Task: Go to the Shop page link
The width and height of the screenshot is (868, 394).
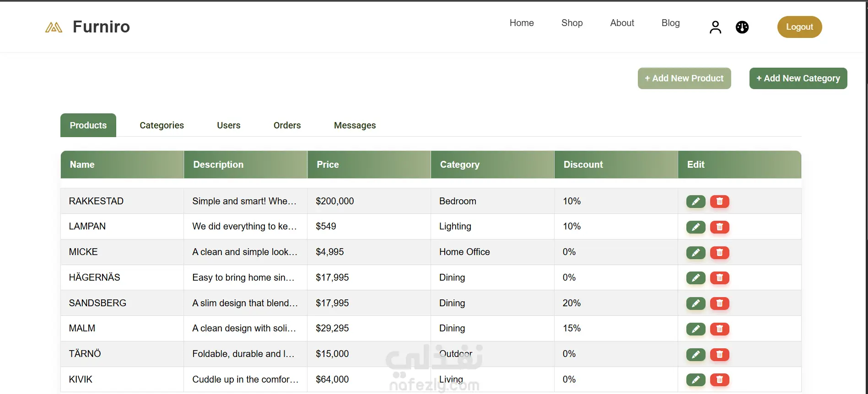Action: pyautogui.click(x=572, y=23)
